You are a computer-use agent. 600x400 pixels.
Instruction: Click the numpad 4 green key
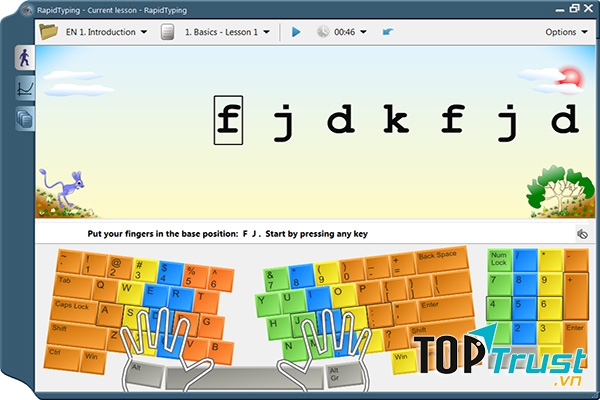[x=499, y=309]
